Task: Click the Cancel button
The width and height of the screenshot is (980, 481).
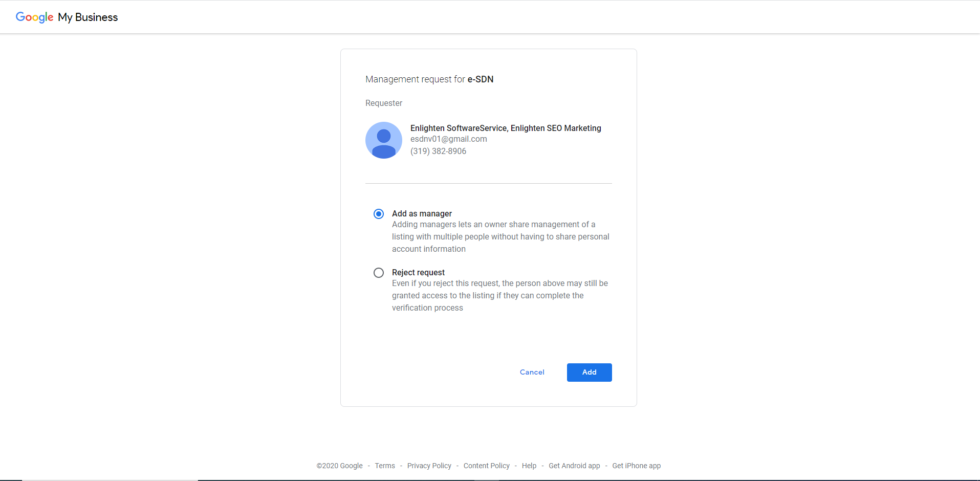Action: click(x=532, y=373)
